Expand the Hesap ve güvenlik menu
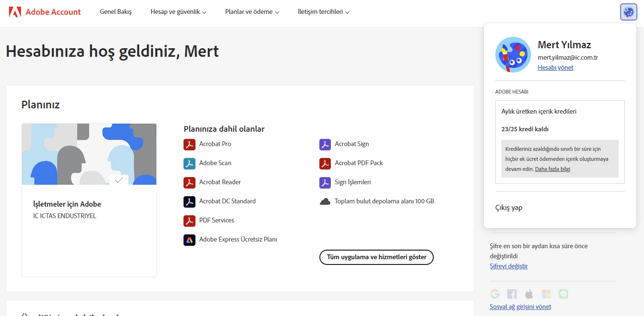The height and width of the screenshot is (316, 644). click(x=178, y=12)
